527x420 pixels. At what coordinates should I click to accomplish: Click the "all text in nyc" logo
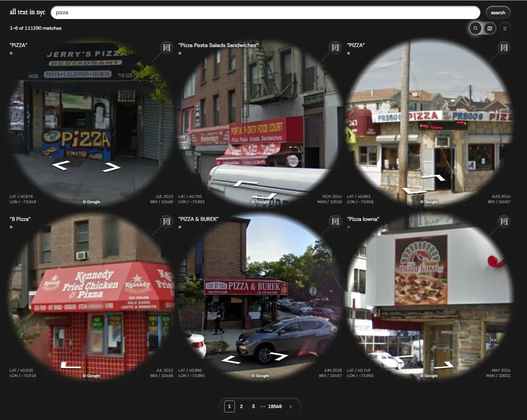point(27,12)
